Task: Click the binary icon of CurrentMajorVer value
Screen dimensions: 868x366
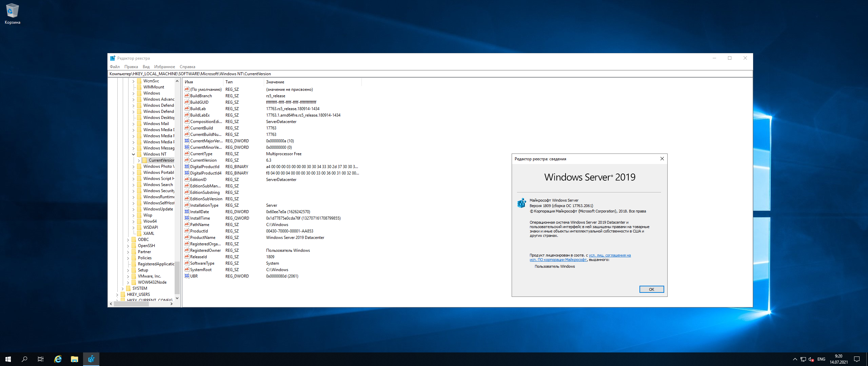Action: tap(186, 141)
